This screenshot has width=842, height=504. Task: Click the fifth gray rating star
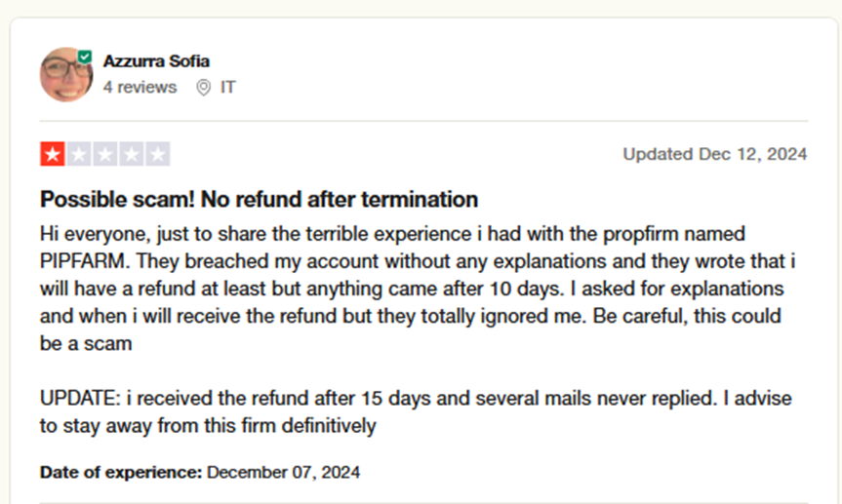157,154
